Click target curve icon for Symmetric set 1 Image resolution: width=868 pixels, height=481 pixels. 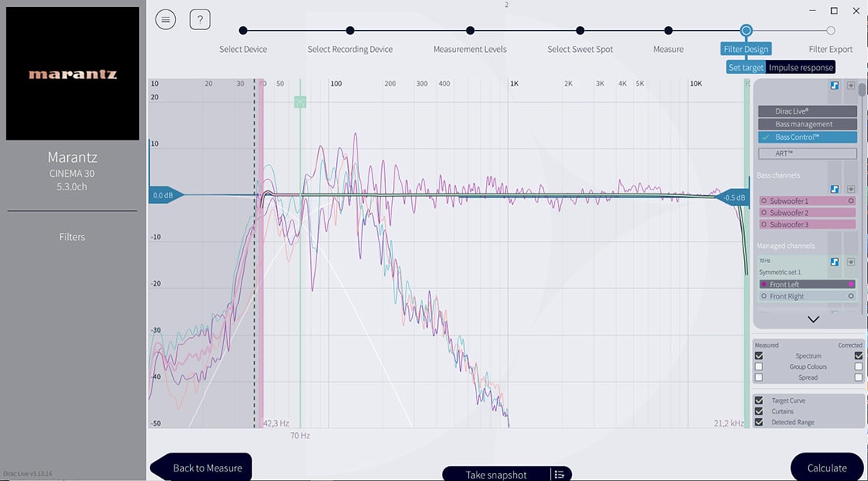834,261
